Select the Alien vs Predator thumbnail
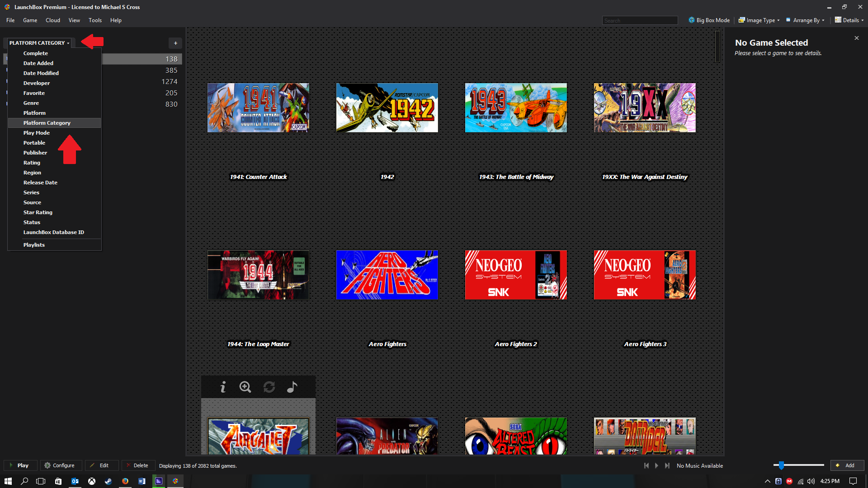The image size is (868, 488). click(387, 436)
